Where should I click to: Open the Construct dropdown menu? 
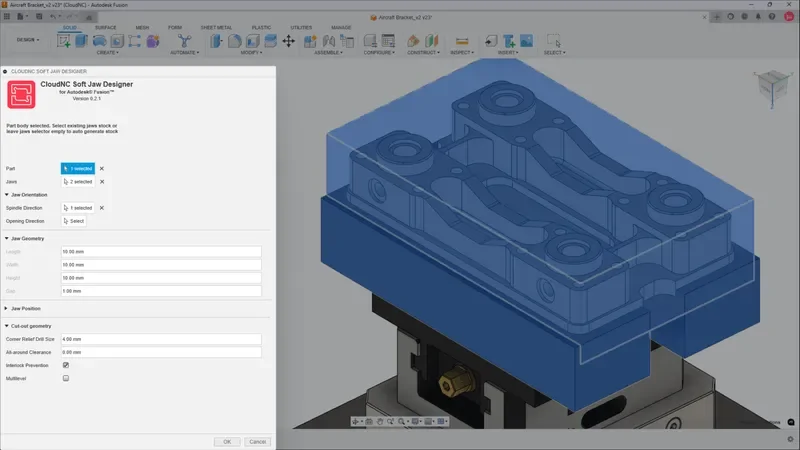click(x=423, y=53)
